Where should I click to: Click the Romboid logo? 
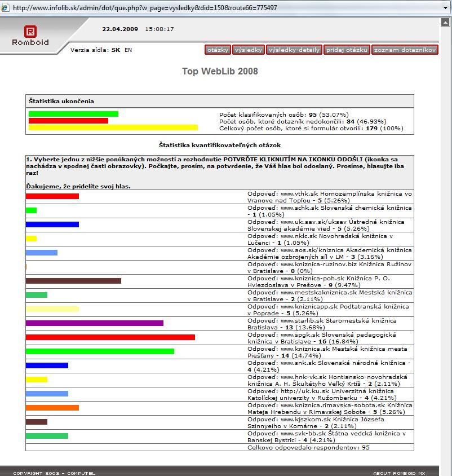pos(30,36)
